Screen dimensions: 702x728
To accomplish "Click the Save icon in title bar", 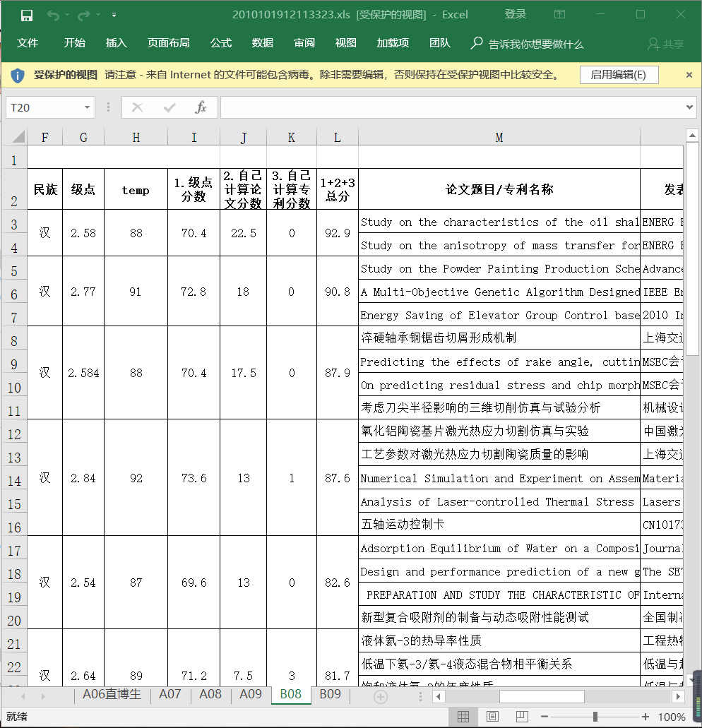I will click(26, 16).
